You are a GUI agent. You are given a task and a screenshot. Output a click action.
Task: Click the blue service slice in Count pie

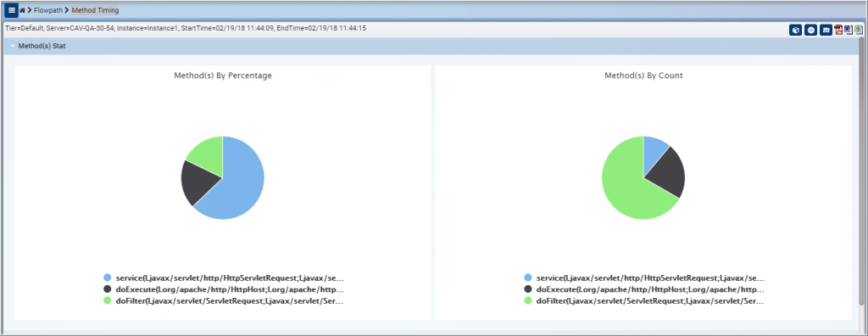pos(654,151)
